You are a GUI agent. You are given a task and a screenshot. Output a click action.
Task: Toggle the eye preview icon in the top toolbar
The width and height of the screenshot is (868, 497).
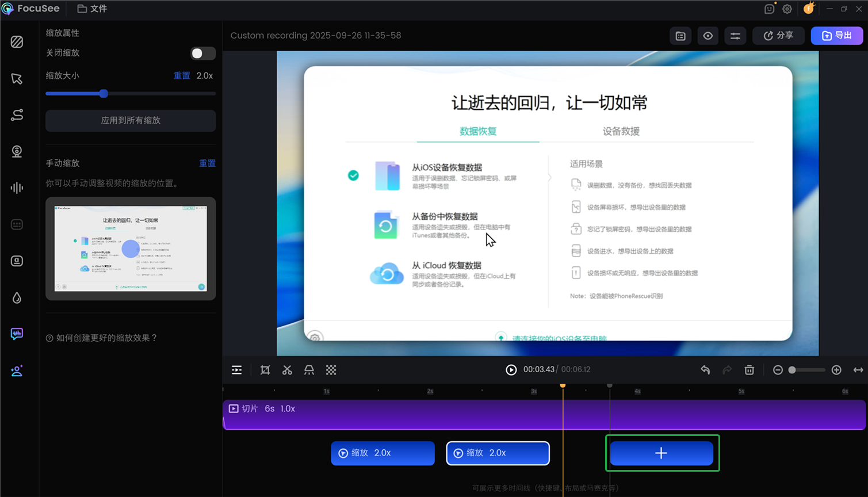708,36
